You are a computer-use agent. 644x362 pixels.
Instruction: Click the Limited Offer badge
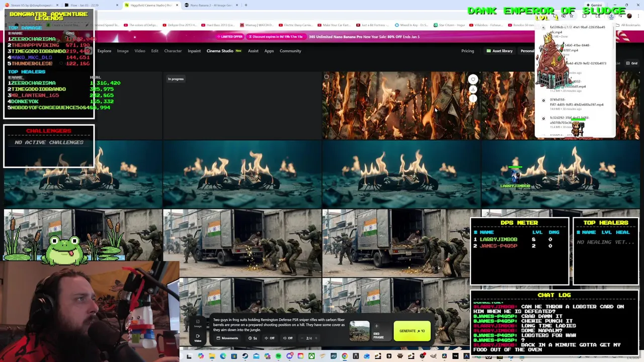[x=230, y=37]
